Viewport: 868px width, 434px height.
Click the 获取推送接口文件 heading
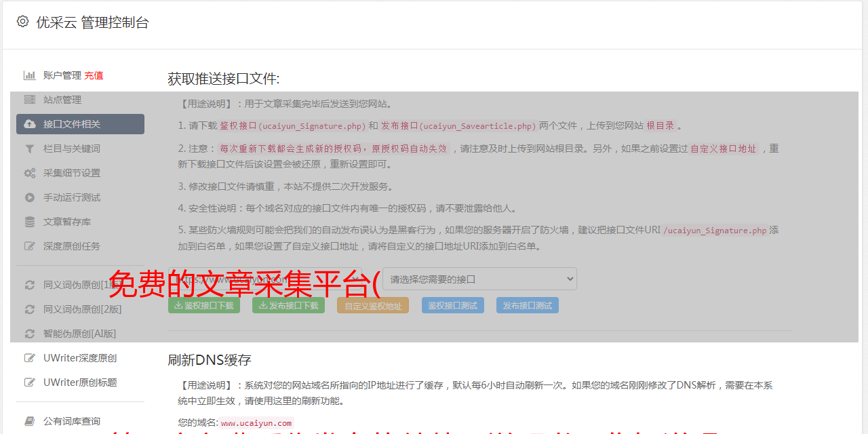tap(224, 79)
